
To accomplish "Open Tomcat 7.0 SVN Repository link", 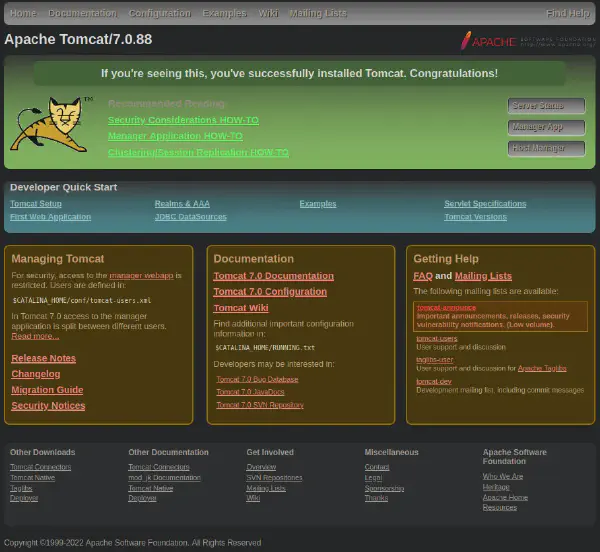I will [x=260, y=405].
